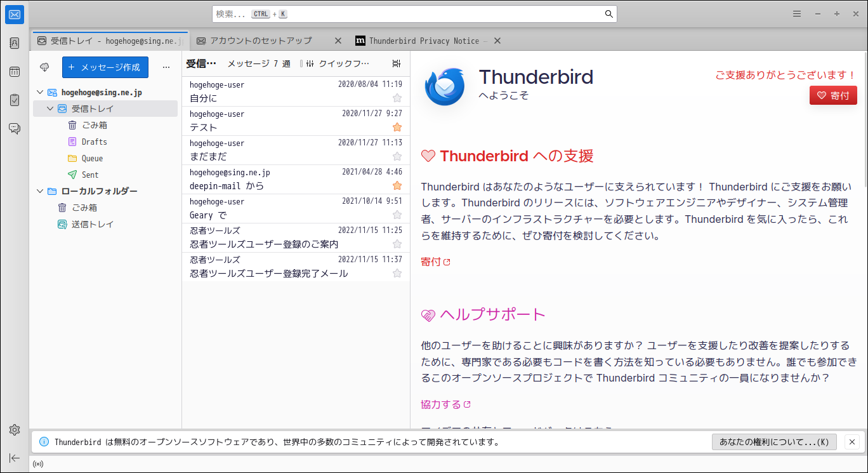This screenshot has width=868, height=473.
Task: Close the アカウントのセットアップ tab
Action: [x=338, y=41]
